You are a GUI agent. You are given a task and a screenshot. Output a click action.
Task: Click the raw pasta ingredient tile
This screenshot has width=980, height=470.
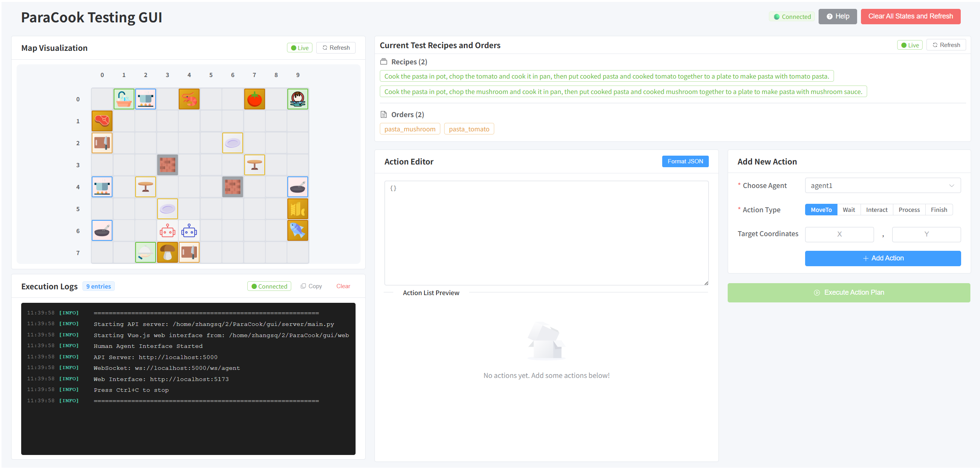click(297, 209)
